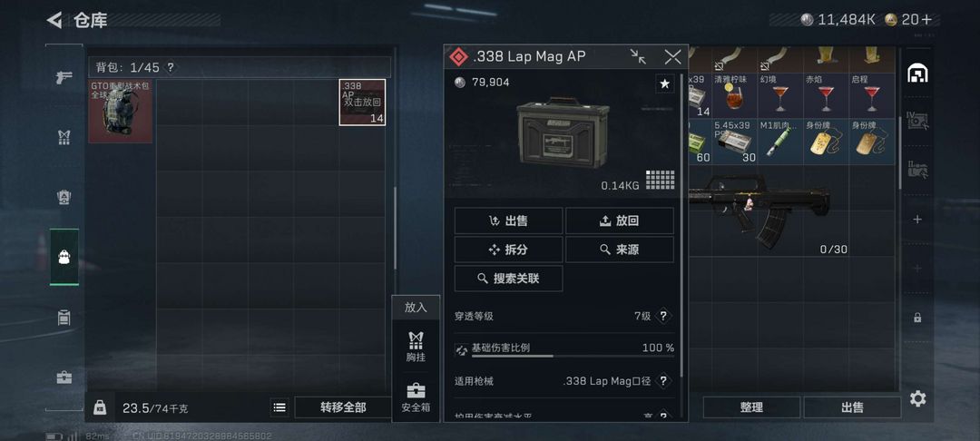Screen dimensions: 980x441
Task: Show help for applicable .338 caliber question mark
Action: click(x=663, y=380)
